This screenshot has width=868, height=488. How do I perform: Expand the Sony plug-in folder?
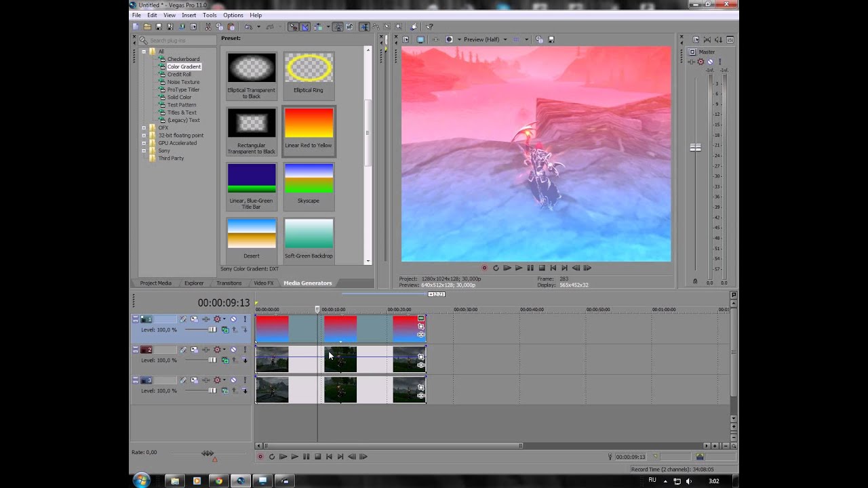(x=144, y=150)
